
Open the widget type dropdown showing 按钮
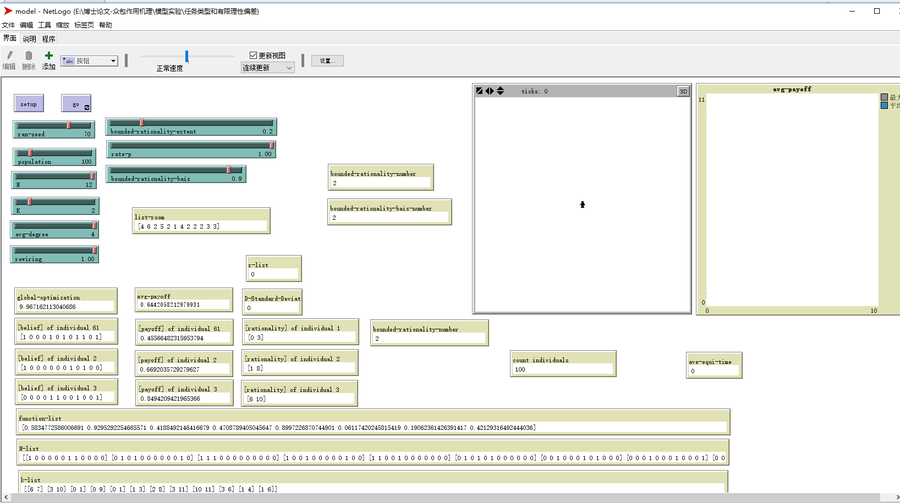(89, 61)
